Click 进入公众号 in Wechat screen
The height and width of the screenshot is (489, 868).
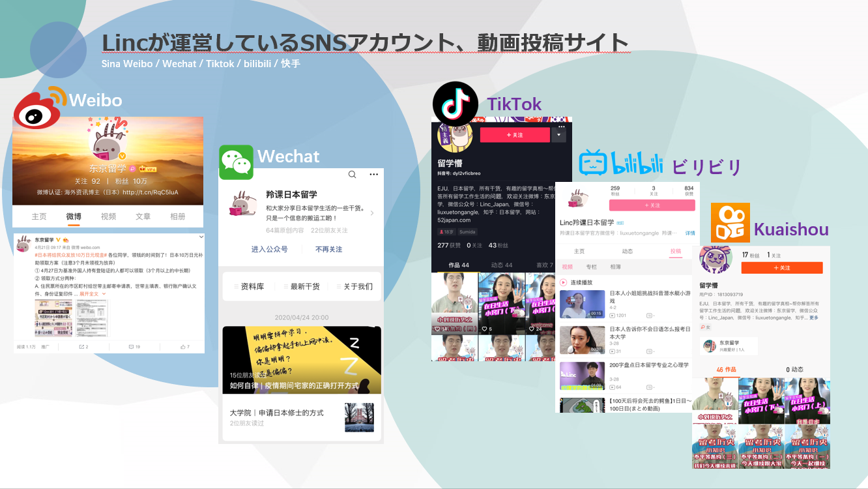(270, 249)
